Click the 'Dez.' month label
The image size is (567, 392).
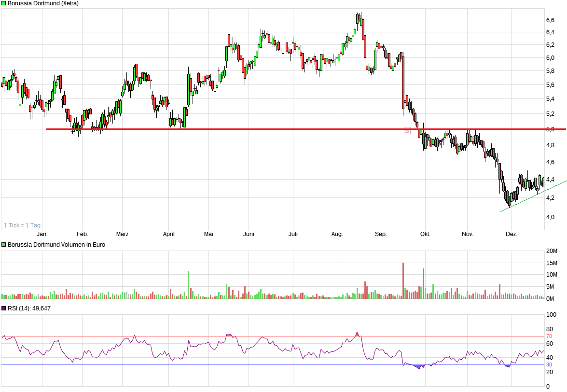pyautogui.click(x=512, y=234)
